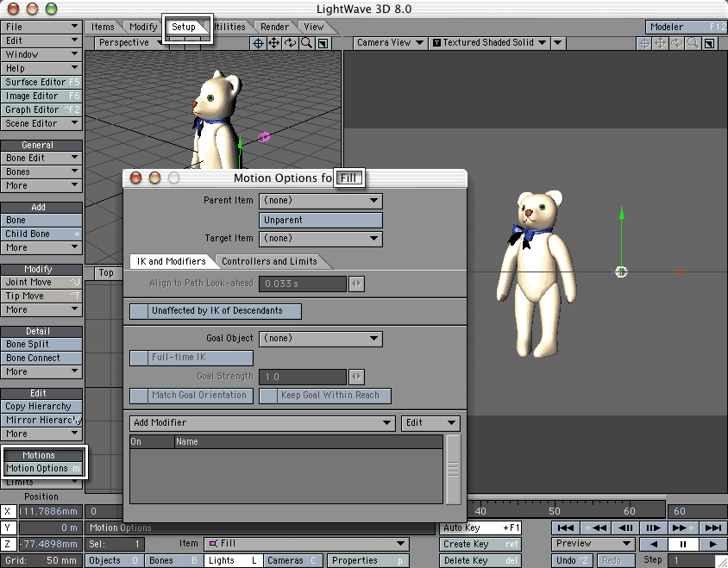Step forward one frame
728x568 pixels.
654,527
